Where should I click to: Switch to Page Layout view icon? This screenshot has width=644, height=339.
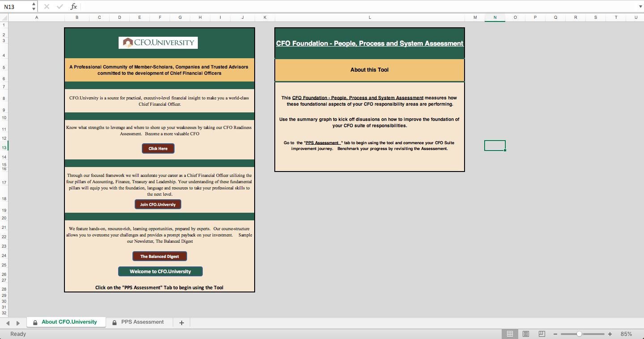[526, 334]
